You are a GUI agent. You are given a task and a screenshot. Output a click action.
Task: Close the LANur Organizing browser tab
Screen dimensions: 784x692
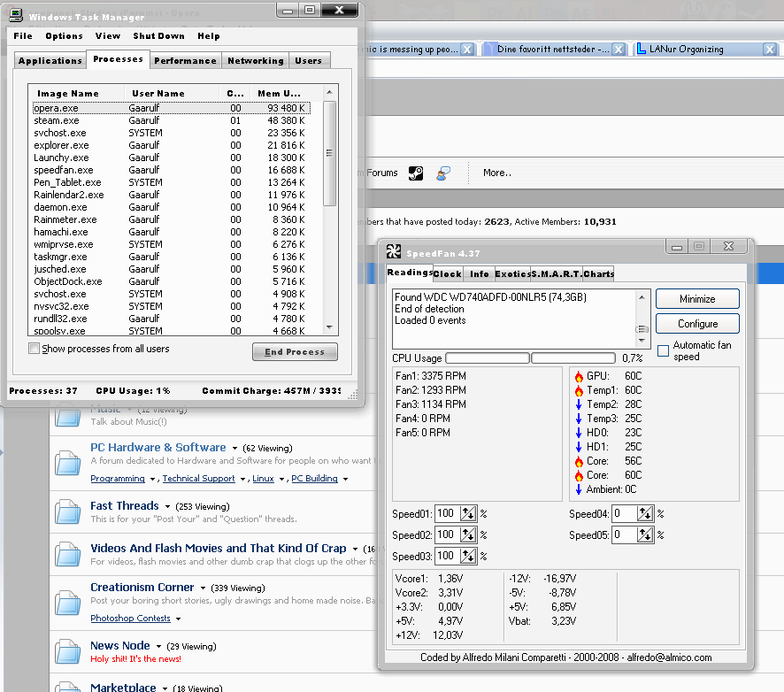[770, 49]
